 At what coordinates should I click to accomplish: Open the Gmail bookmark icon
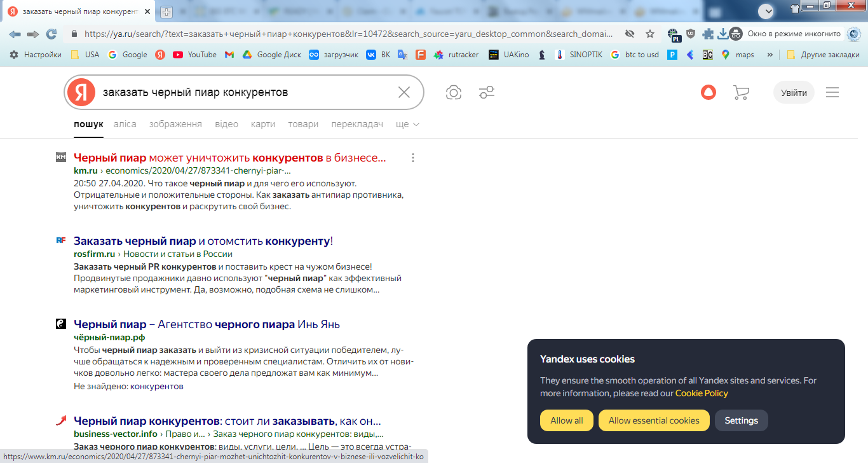point(229,55)
